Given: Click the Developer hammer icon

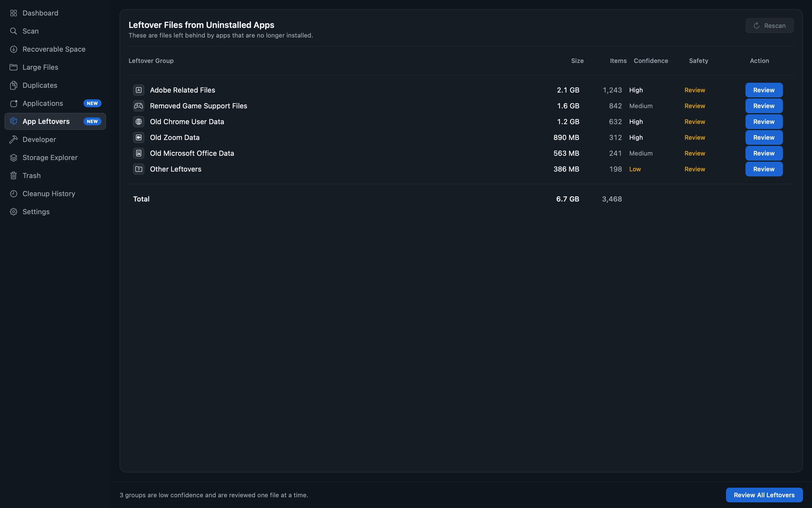Looking at the screenshot, I should 14,139.
